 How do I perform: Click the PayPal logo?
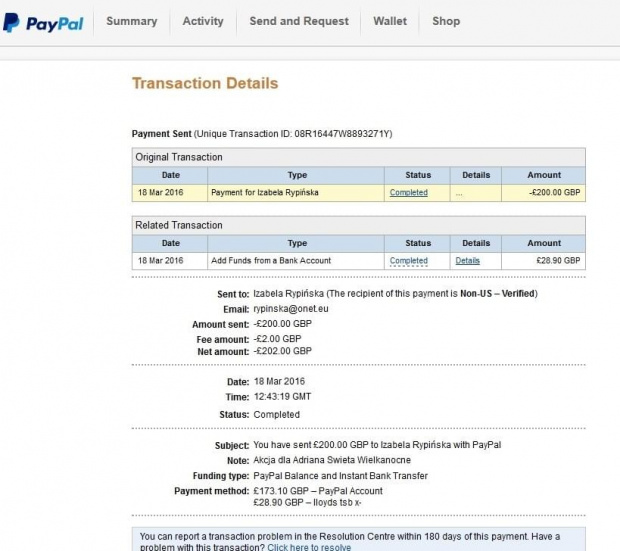[x=43, y=23]
